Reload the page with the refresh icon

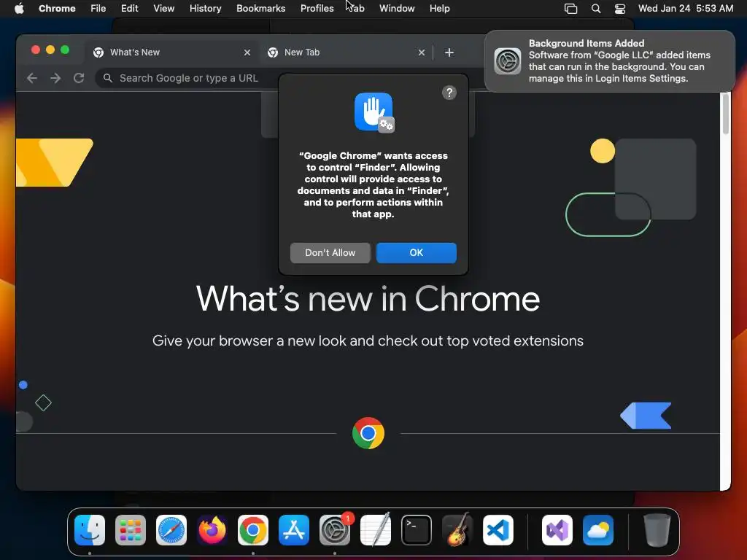[x=79, y=78]
